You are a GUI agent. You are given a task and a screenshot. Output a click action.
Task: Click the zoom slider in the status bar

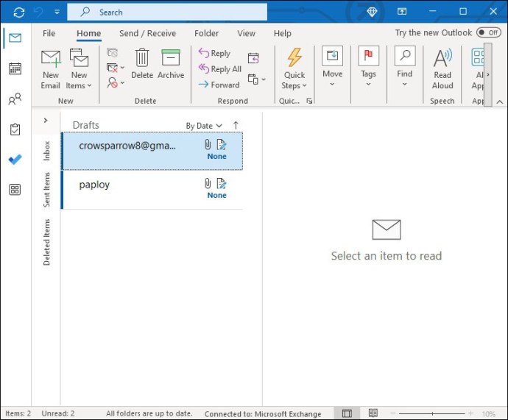click(432, 413)
